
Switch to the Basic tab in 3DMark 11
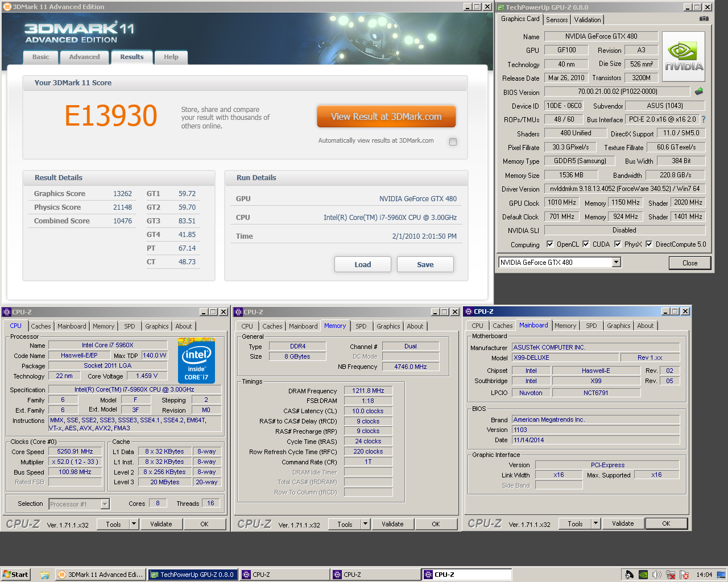click(40, 57)
